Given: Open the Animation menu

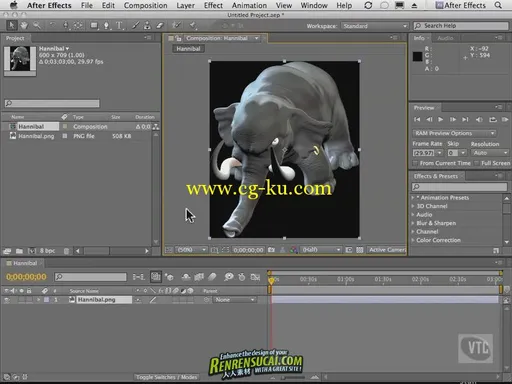Looking at the screenshot, I should [249, 5].
